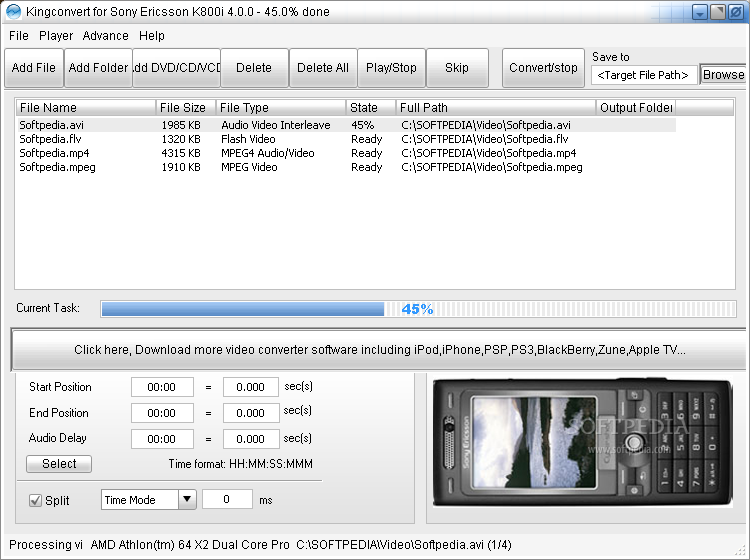
Task: Click the Audio Delay seconds field
Action: tap(251, 439)
